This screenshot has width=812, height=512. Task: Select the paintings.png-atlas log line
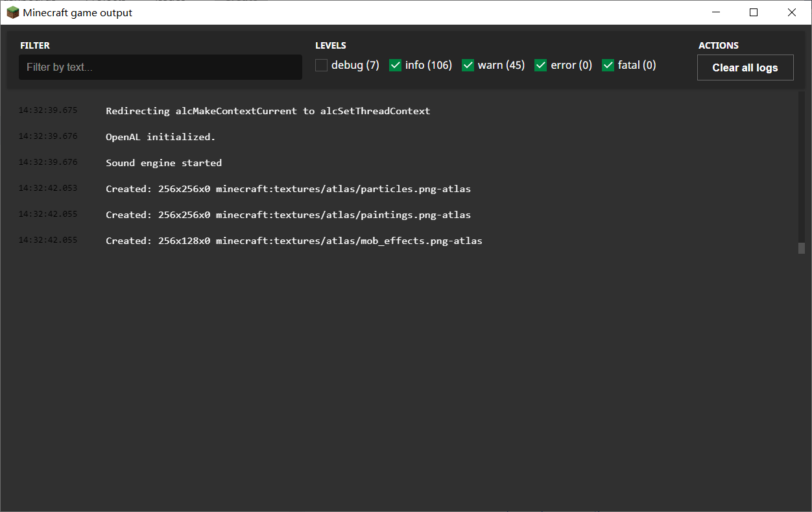[288, 215]
